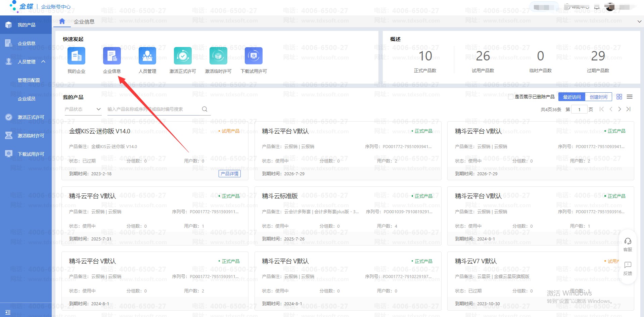Switch to list view layout icon

point(630,97)
